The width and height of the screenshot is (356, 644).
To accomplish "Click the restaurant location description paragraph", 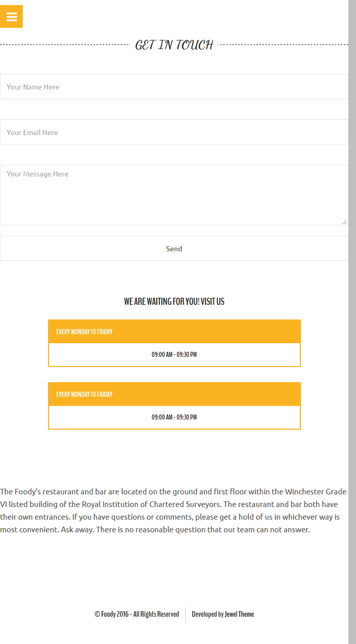I will 173,511.
